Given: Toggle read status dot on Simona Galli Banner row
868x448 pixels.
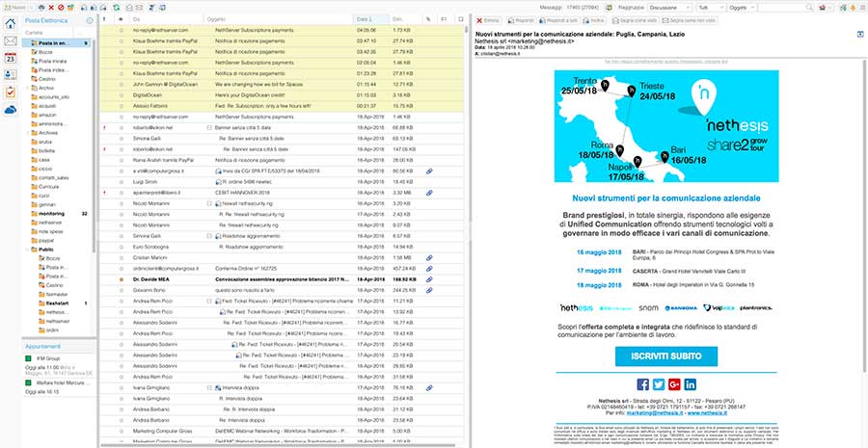Looking at the screenshot, I should [x=122, y=139].
